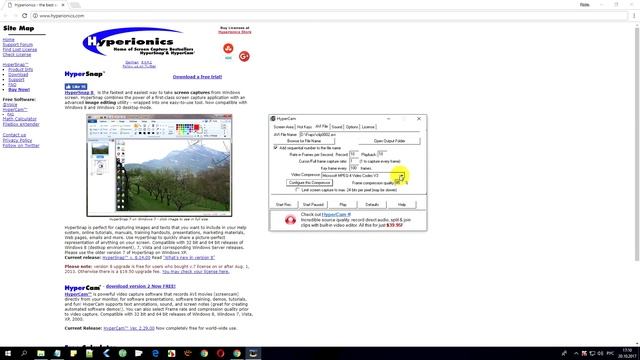Click the Frame compression quality field

[x=399, y=183]
